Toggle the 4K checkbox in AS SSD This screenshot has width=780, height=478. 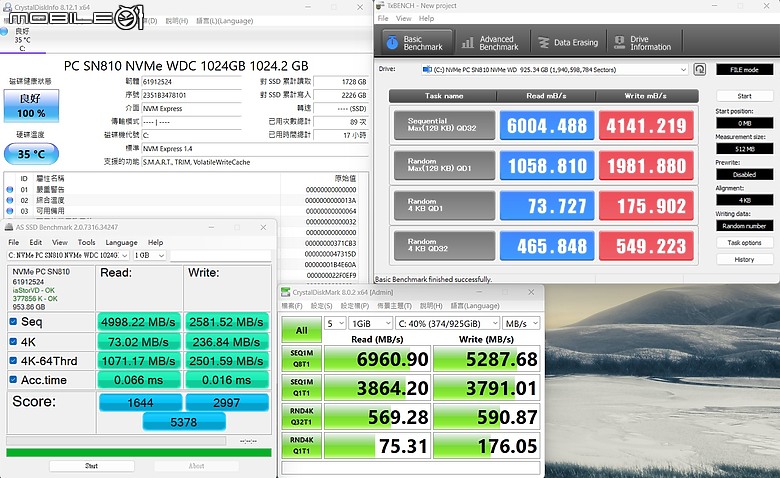click(x=13, y=341)
